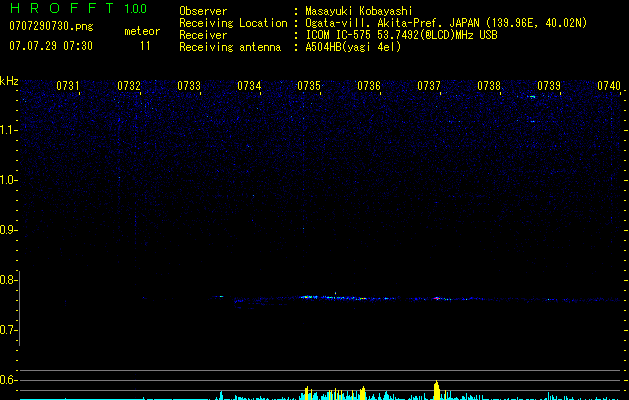Viewport: 629px width, 400px height.
Task: Click the kHz axis unit label
Action: coord(9,81)
